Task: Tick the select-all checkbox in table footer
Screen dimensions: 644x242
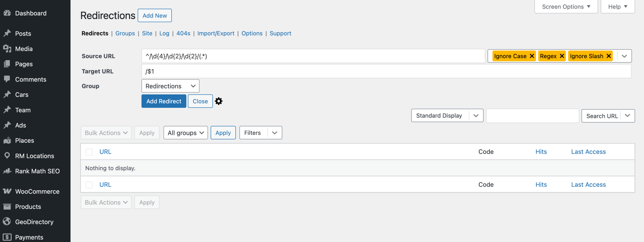Action: [89, 185]
